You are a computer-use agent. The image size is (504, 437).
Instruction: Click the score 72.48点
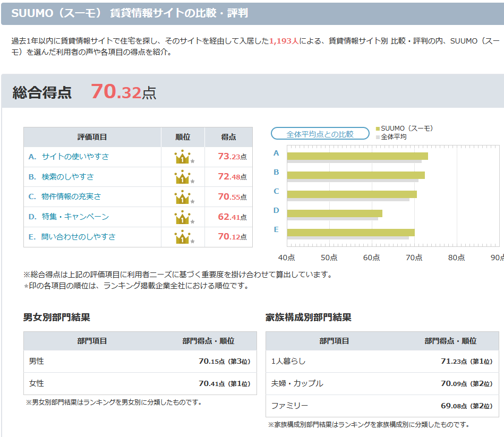pyautogui.click(x=233, y=177)
